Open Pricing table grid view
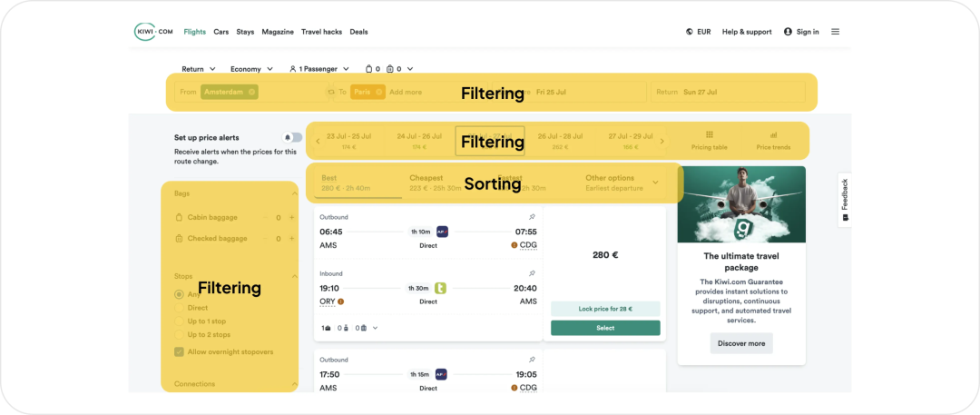980x415 pixels. [x=709, y=140]
